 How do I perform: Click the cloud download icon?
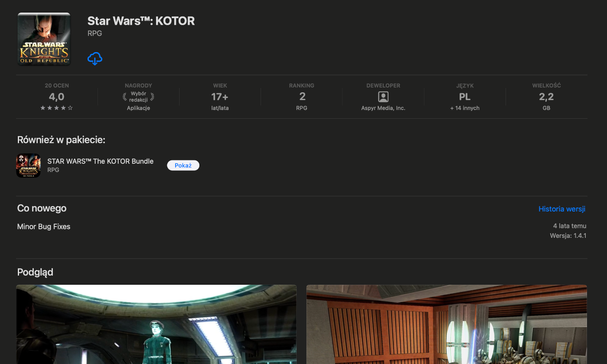tap(95, 58)
